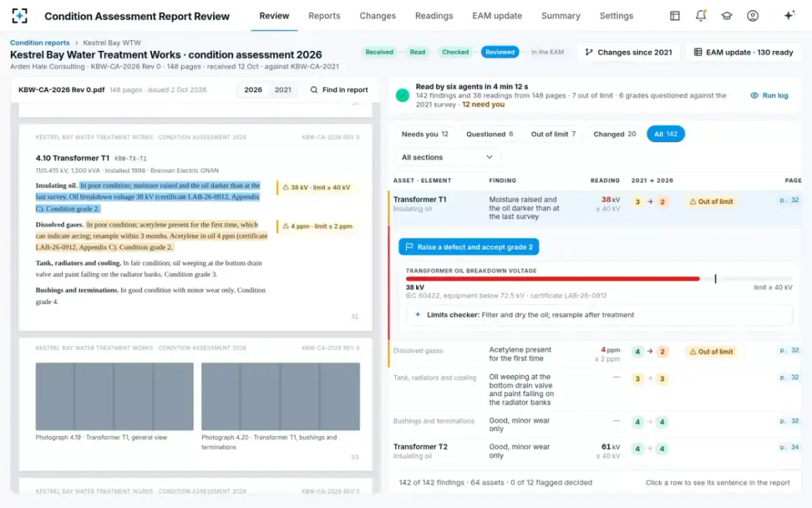This screenshot has height=508, width=812.
Task: Open the Reports tab
Action: pyautogui.click(x=324, y=16)
